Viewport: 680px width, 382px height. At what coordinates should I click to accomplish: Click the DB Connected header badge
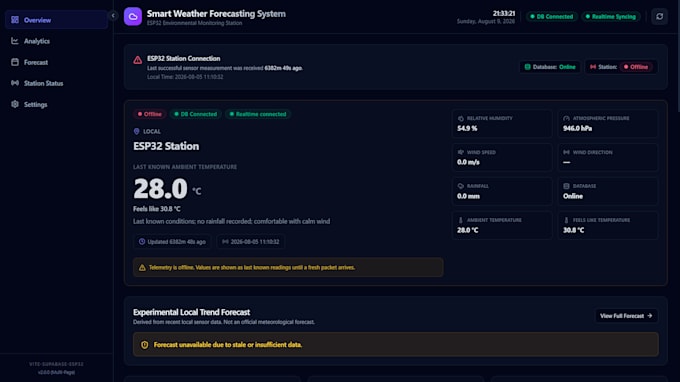pos(552,16)
